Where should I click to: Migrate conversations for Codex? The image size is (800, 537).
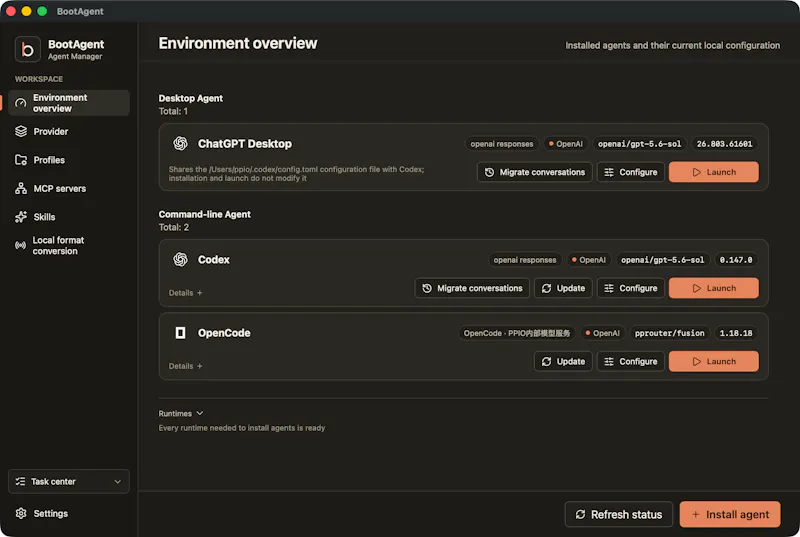472,288
